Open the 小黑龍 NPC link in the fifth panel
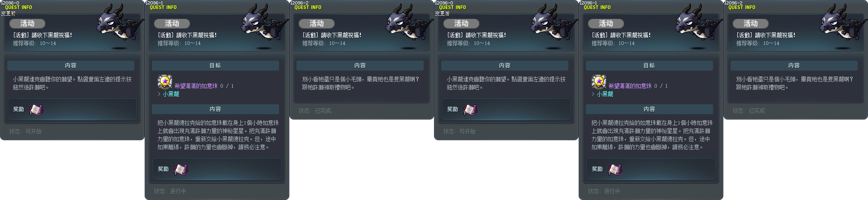This screenshot has height=200, width=868. (605, 94)
